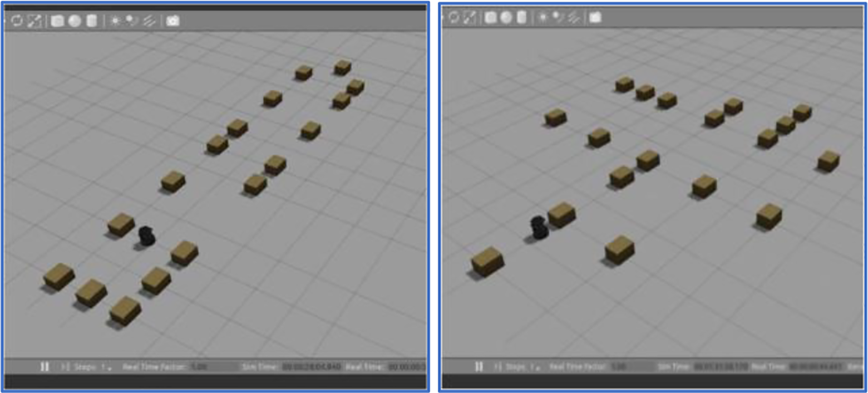The width and height of the screenshot is (868, 393).
Task: Take a screenshot in left Gazebo window
Action: point(173,21)
